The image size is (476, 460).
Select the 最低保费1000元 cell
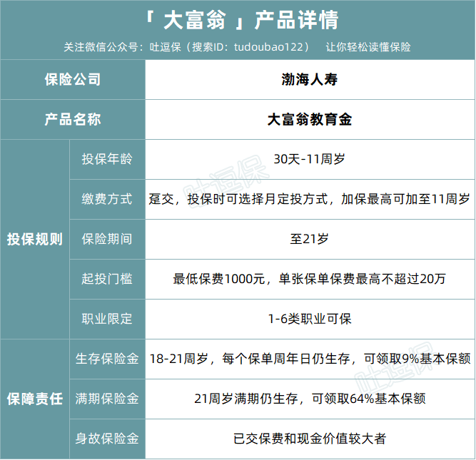tap(310, 279)
